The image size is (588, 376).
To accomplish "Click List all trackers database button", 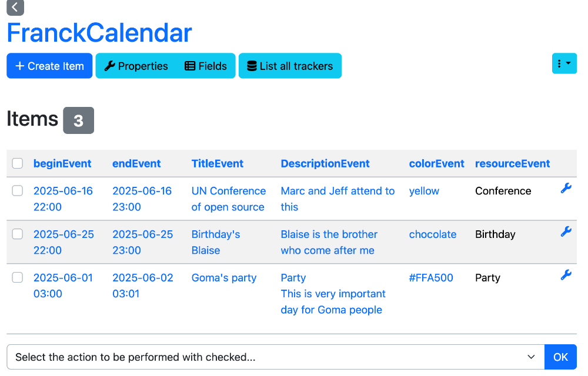I will [x=290, y=66].
